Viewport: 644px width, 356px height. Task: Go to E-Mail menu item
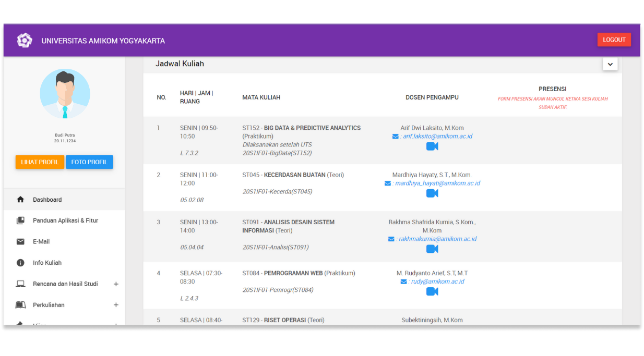click(x=64, y=242)
